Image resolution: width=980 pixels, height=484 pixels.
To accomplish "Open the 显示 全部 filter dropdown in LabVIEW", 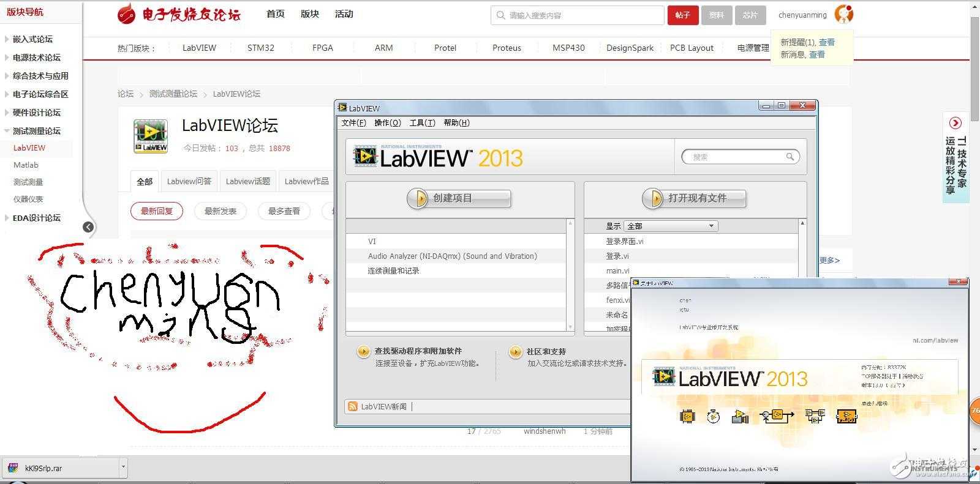I will pyautogui.click(x=671, y=226).
